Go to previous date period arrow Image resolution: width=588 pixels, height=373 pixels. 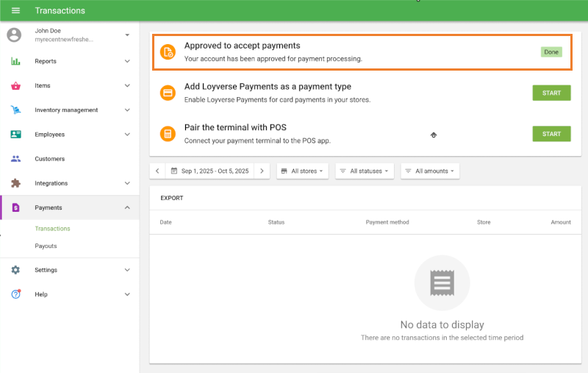(x=157, y=171)
